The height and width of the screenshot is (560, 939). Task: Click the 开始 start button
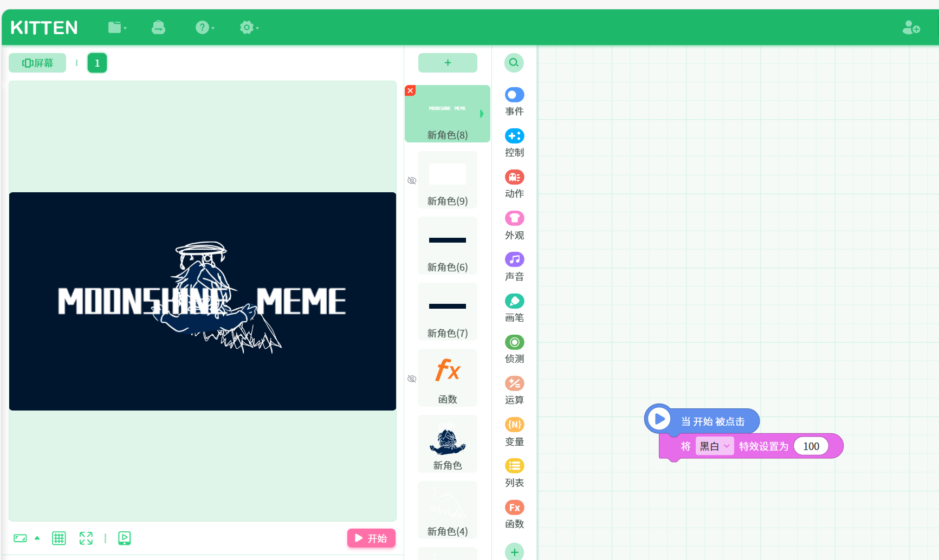tap(371, 538)
